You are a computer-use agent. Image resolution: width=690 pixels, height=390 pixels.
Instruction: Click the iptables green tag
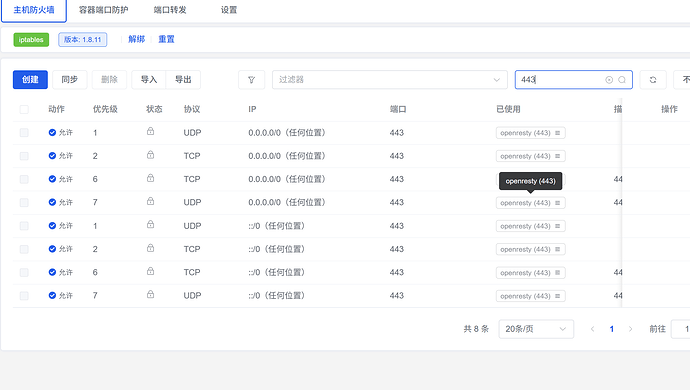pos(31,40)
